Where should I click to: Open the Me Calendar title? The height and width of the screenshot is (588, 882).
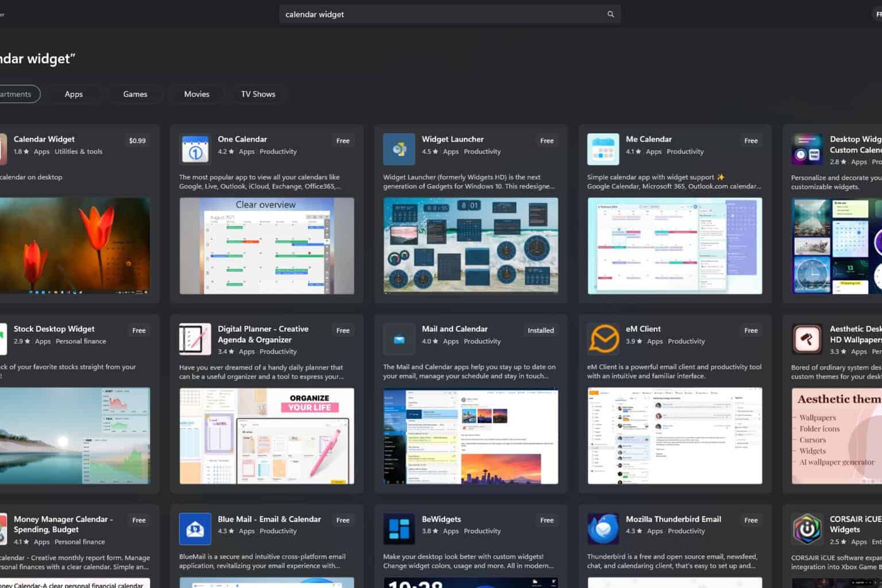click(x=649, y=139)
